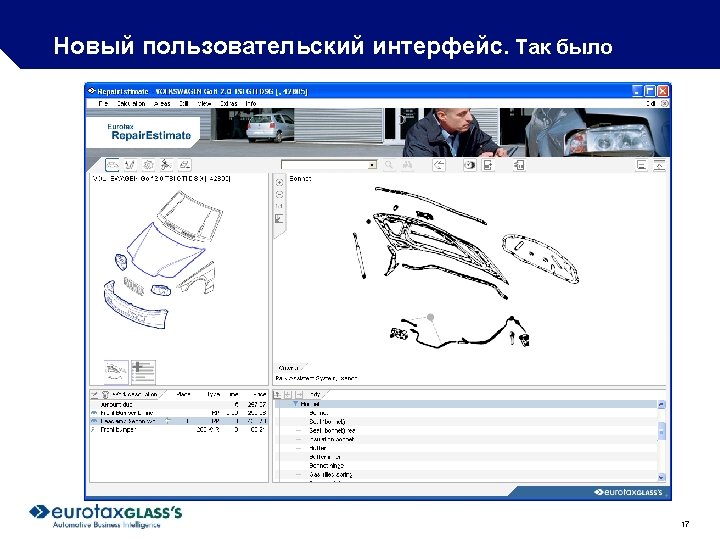This screenshot has width=720, height=540.
Task: Open the Extras menu
Action: click(229, 104)
